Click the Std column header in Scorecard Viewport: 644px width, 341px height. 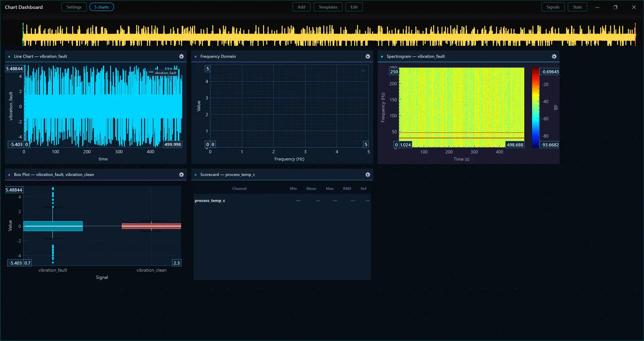pos(363,189)
